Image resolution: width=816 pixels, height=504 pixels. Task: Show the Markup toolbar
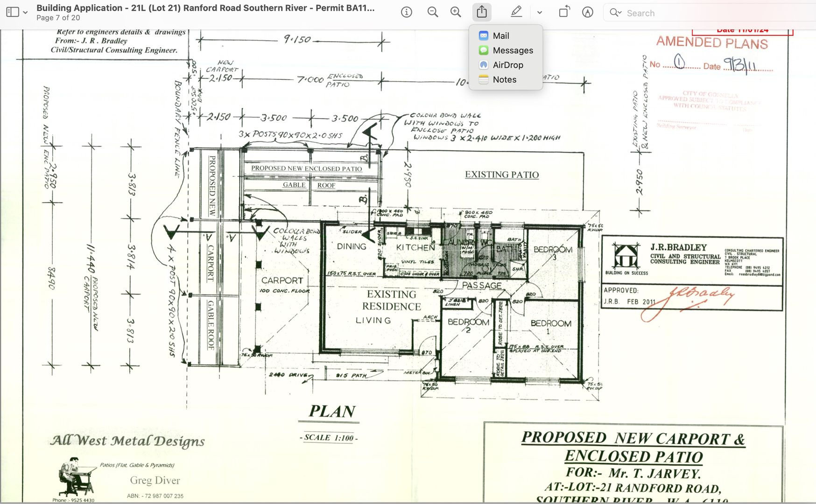588,13
